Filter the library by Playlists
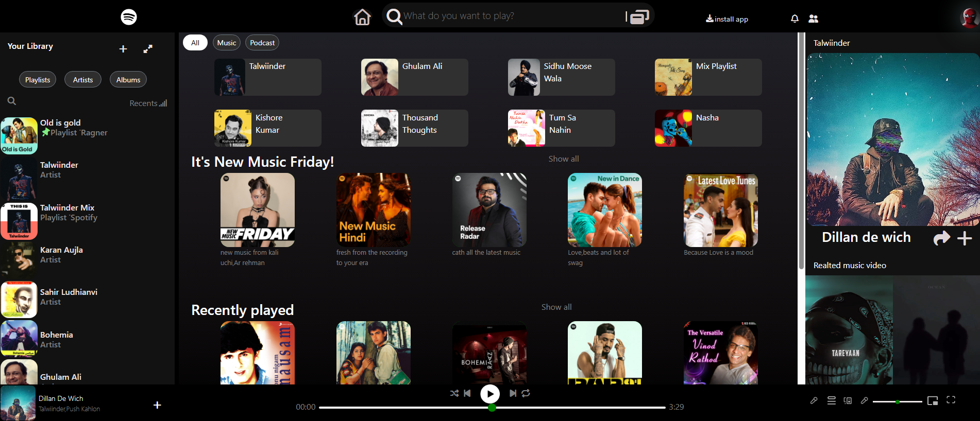The width and height of the screenshot is (980, 421). [38, 80]
